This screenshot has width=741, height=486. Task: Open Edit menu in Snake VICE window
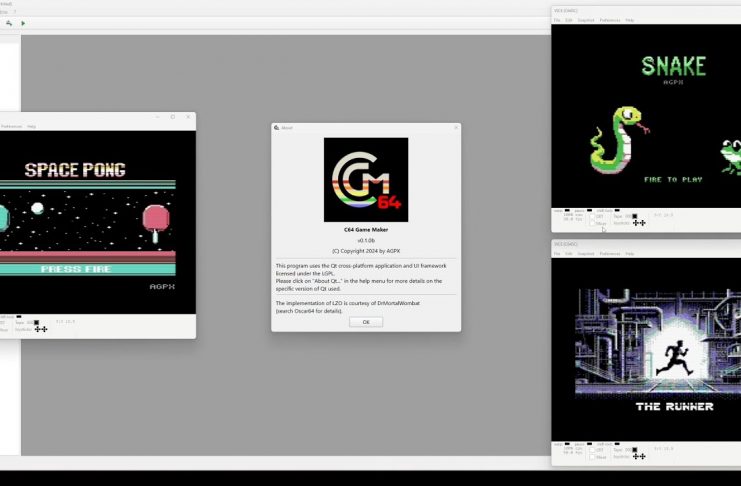pyautogui.click(x=569, y=20)
